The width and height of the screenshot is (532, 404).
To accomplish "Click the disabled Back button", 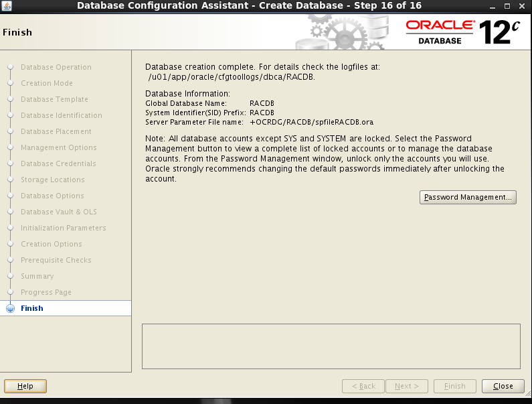I will click(x=363, y=386).
